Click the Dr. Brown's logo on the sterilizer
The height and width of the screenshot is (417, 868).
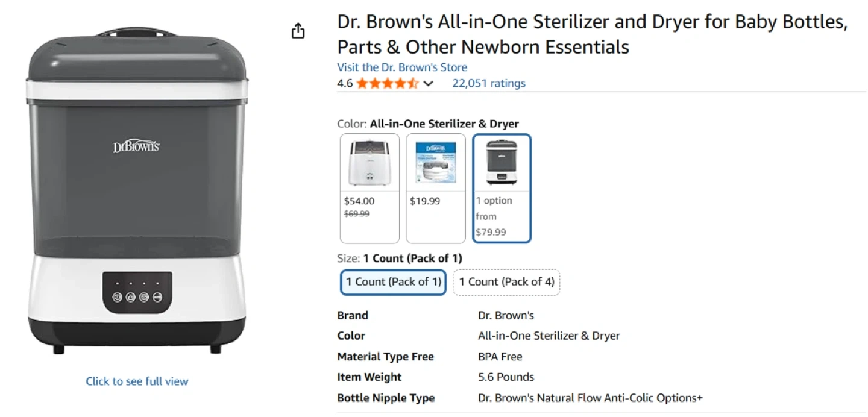click(x=136, y=146)
